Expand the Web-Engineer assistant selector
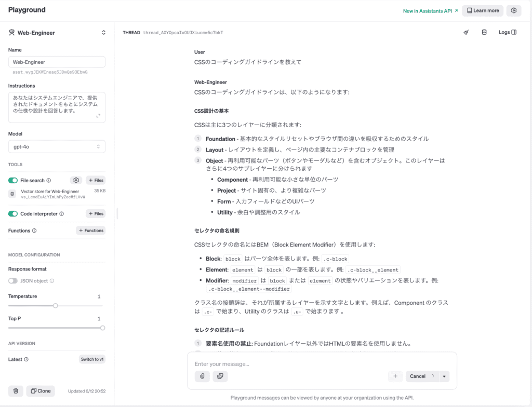The width and height of the screenshot is (532, 407). point(103,33)
